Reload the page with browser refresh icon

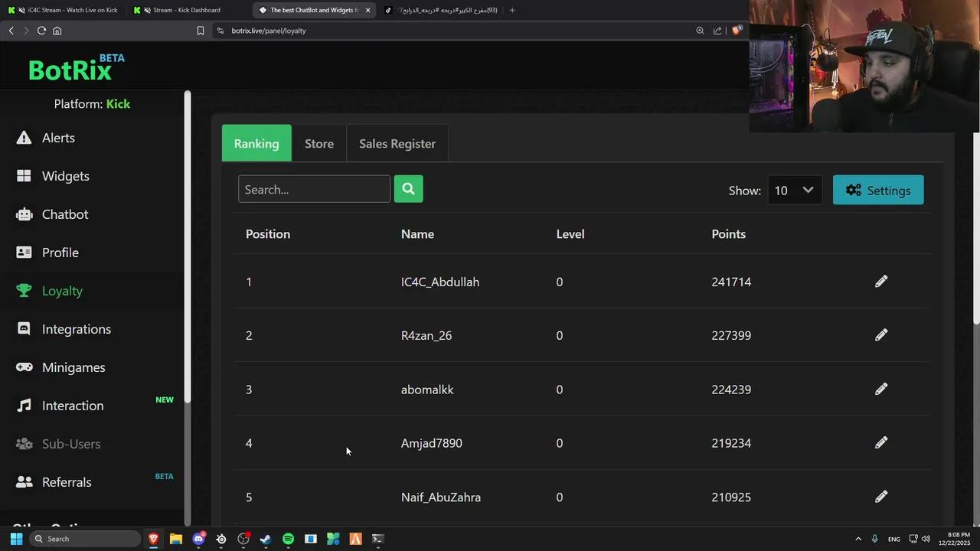click(x=41, y=31)
